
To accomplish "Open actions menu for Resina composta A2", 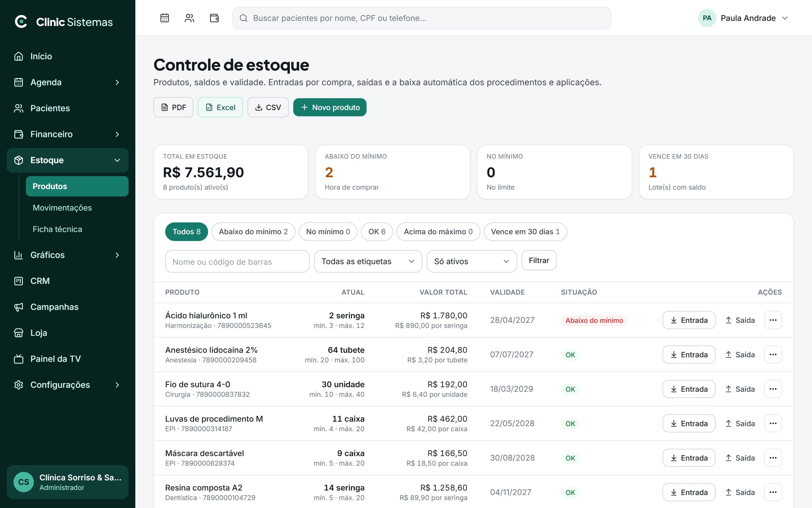I will [773, 492].
